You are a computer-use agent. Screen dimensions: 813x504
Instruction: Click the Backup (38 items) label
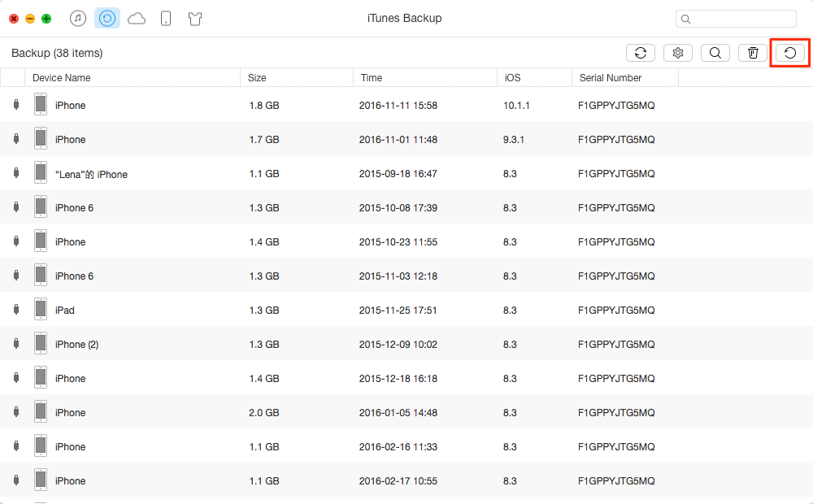pyautogui.click(x=57, y=53)
